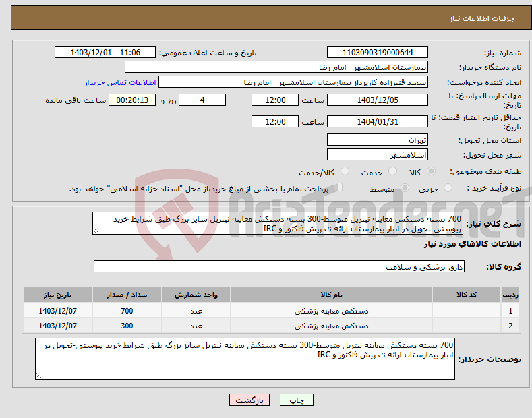Viewport: 532px width, 418px height.
Task: Click the remaining time counter 00:20:13
Action: point(132,100)
